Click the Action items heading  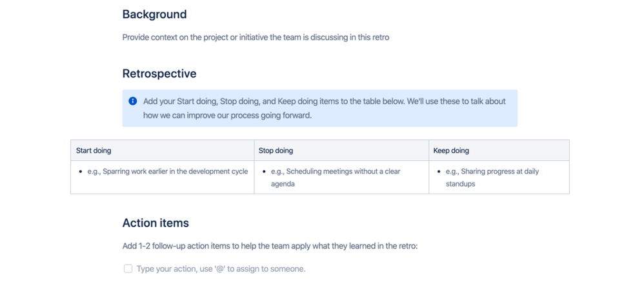tap(156, 223)
